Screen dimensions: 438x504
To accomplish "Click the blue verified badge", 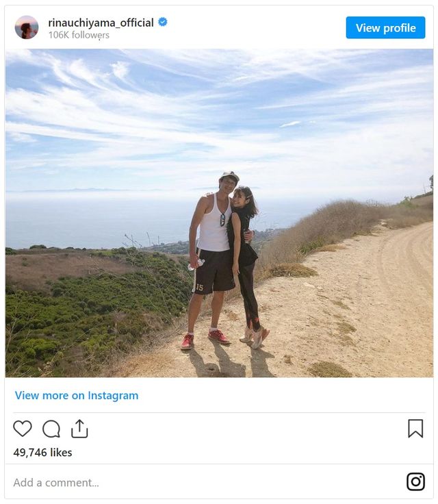I will coord(163,22).
